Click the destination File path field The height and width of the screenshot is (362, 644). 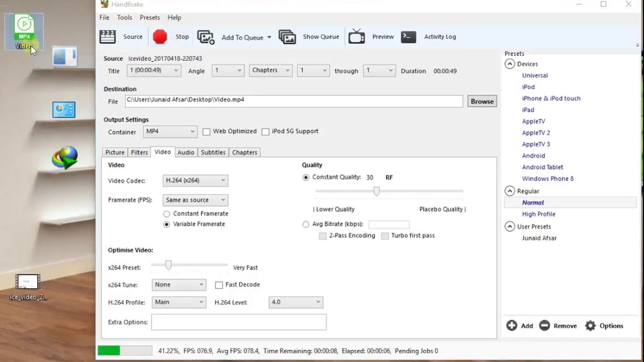pyautogui.click(x=294, y=101)
